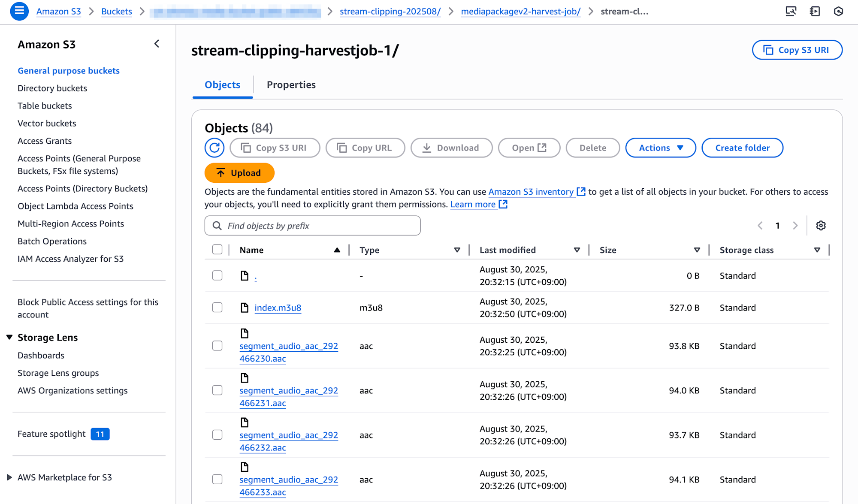Open table preferences gear icon
Screen dimensions: 858x504
pos(821,226)
